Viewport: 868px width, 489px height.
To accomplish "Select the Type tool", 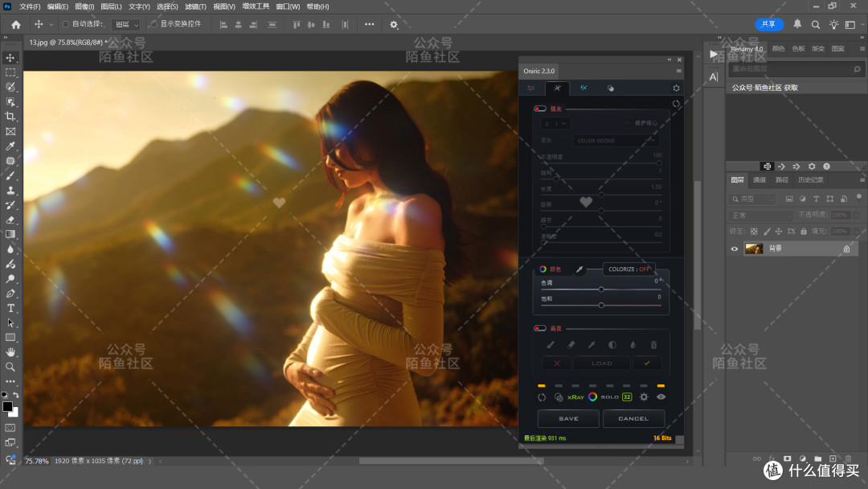I will pos(10,308).
